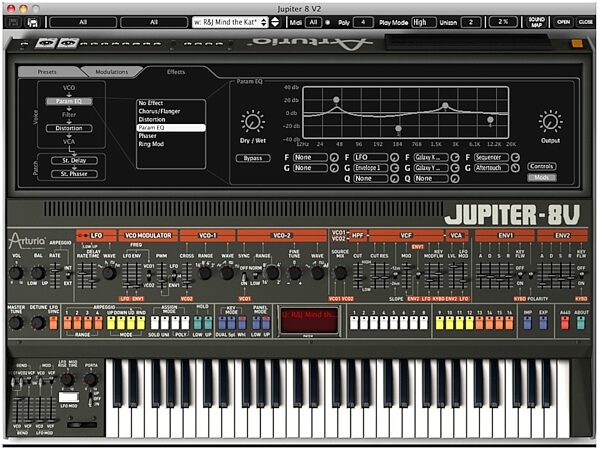This screenshot has height=450, width=600.
Task: Click the DETUNE knob
Action: 38,323
